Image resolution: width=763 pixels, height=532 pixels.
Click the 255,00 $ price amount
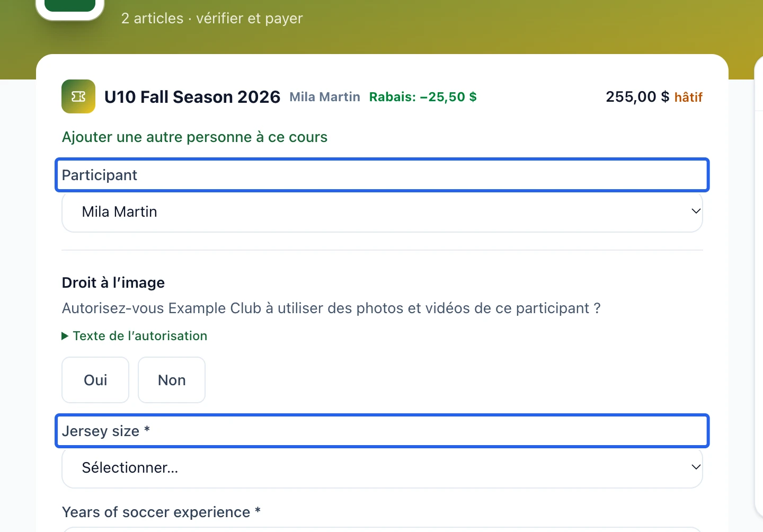coord(637,97)
